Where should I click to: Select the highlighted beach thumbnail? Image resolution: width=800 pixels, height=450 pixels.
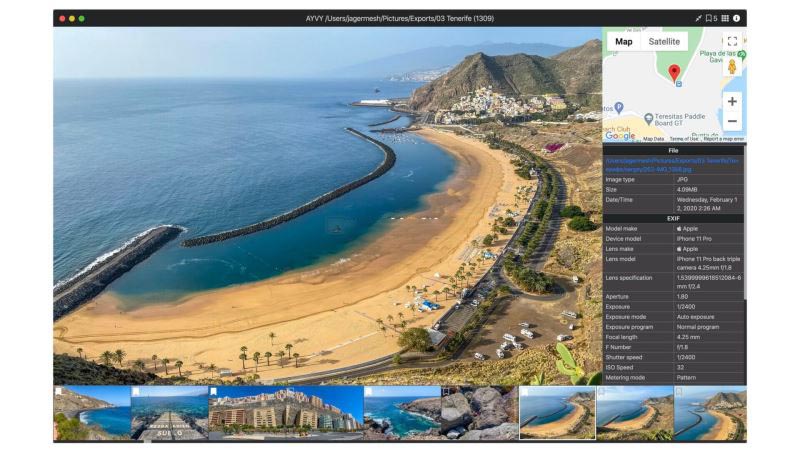pyautogui.click(x=557, y=413)
